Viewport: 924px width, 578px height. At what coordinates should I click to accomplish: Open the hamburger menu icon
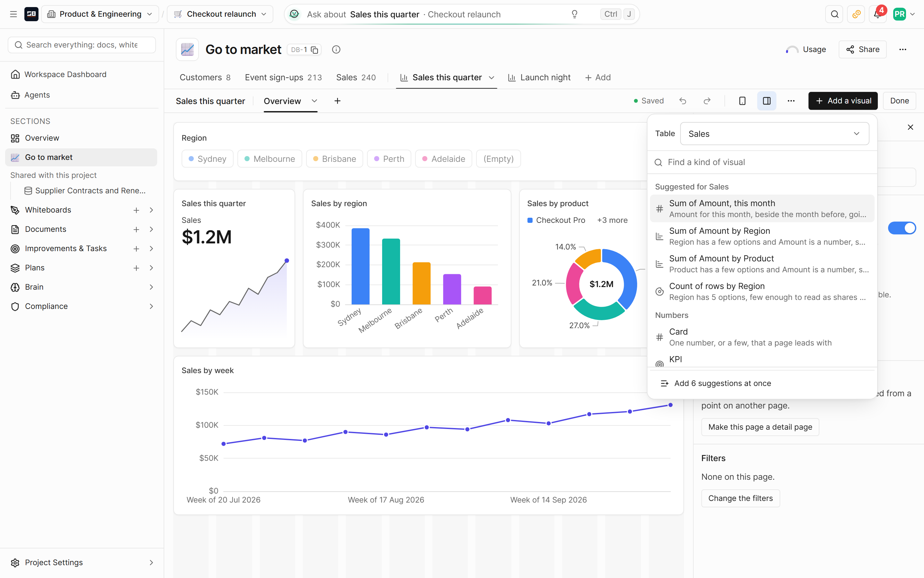click(13, 14)
